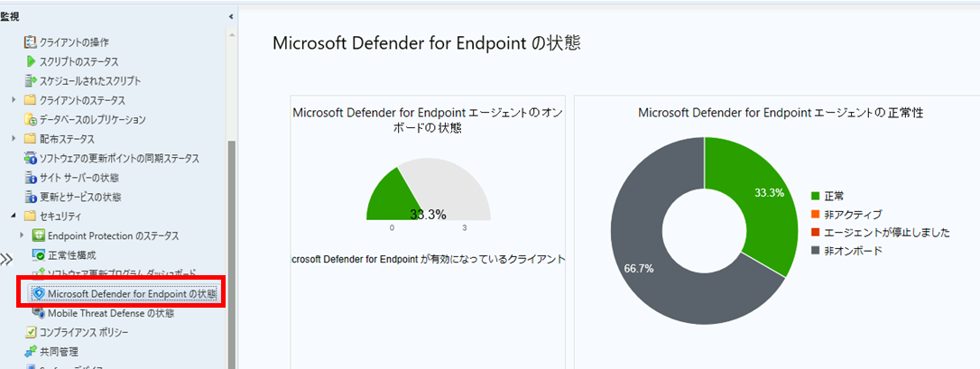The width and height of the screenshot is (980, 369).
Task: Select the 共同管理 icon
Action: click(30, 352)
